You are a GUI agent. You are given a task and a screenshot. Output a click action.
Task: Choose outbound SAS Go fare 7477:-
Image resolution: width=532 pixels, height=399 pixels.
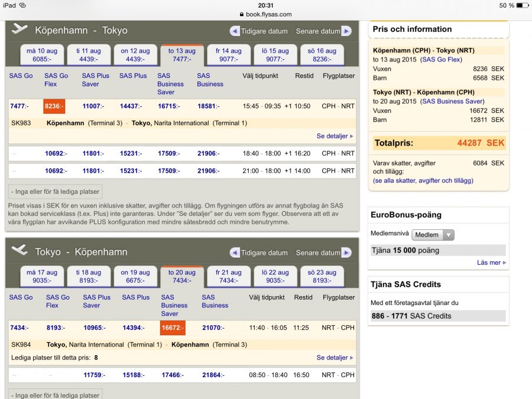[x=20, y=106]
